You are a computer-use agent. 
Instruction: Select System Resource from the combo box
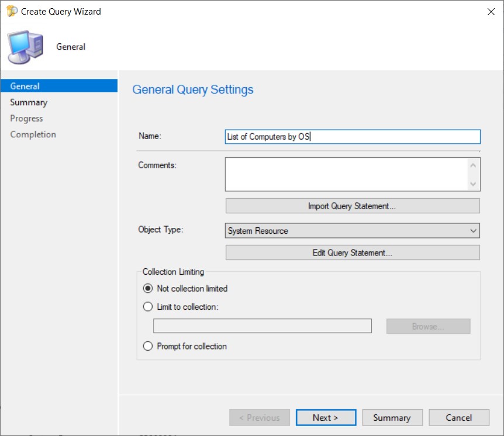[351, 231]
